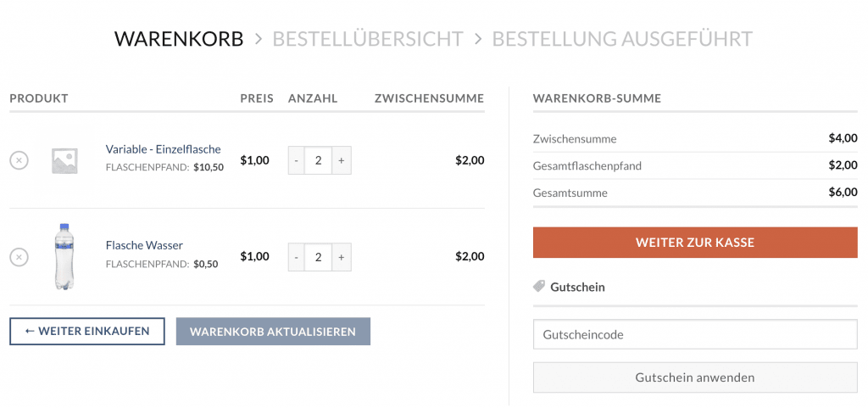This screenshot has height=408, width=868.
Task: Go to the Bestellübersicht step
Action: point(368,39)
